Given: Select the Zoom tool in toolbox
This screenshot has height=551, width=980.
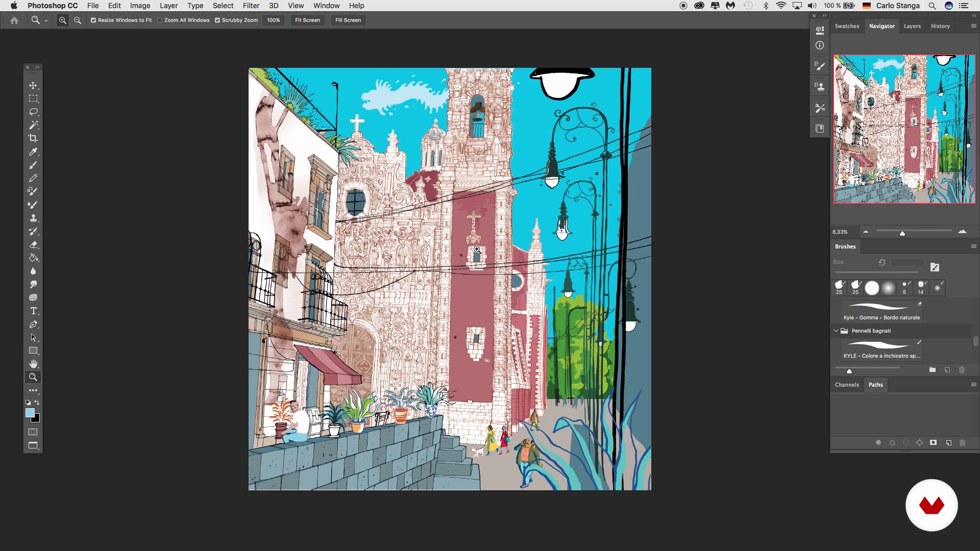Looking at the screenshot, I should pos(33,377).
